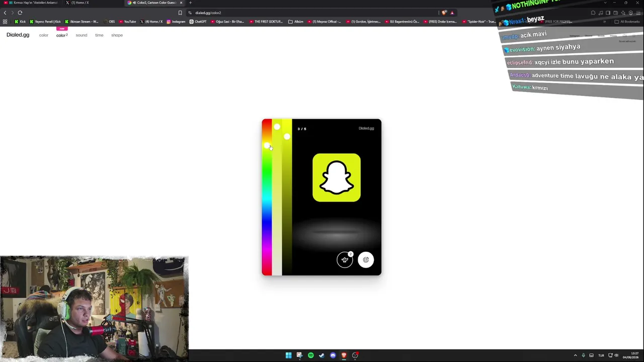Open the Spider-Noir bookmark
The width and height of the screenshot is (644, 362).
(478, 22)
